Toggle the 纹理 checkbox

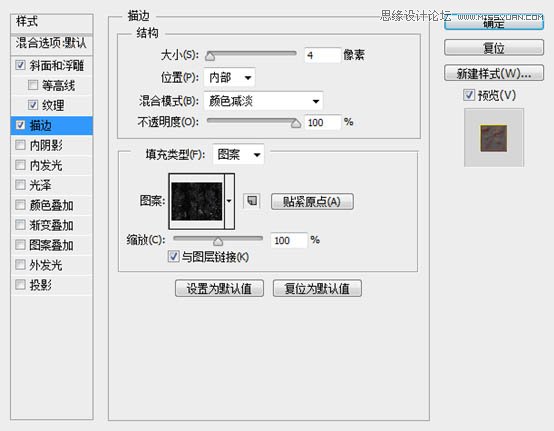tap(33, 105)
